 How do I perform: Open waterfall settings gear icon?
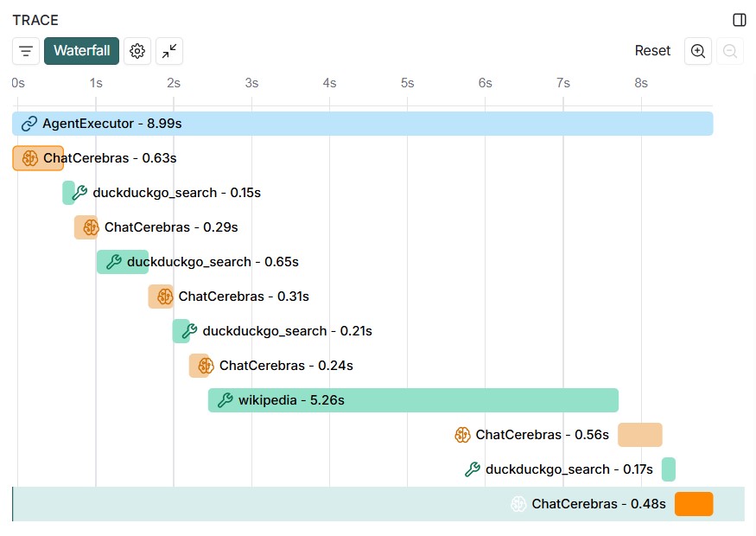[x=137, y=51]
